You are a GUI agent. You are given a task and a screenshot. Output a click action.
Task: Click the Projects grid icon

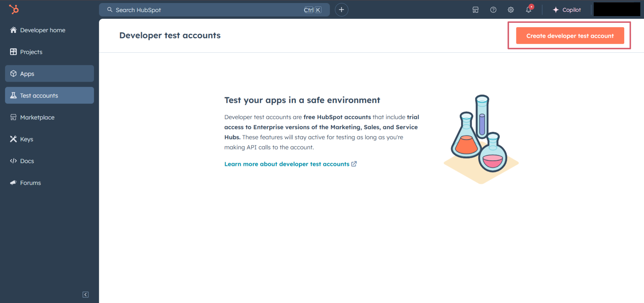click(13, 52)
